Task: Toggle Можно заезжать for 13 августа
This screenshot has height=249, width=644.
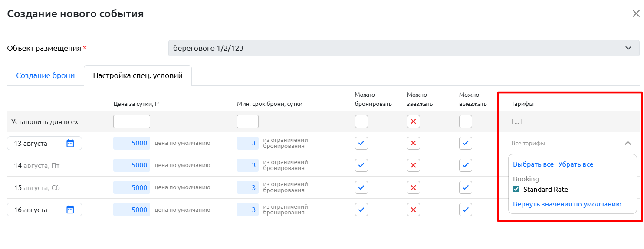Action: tap(414, 143)
